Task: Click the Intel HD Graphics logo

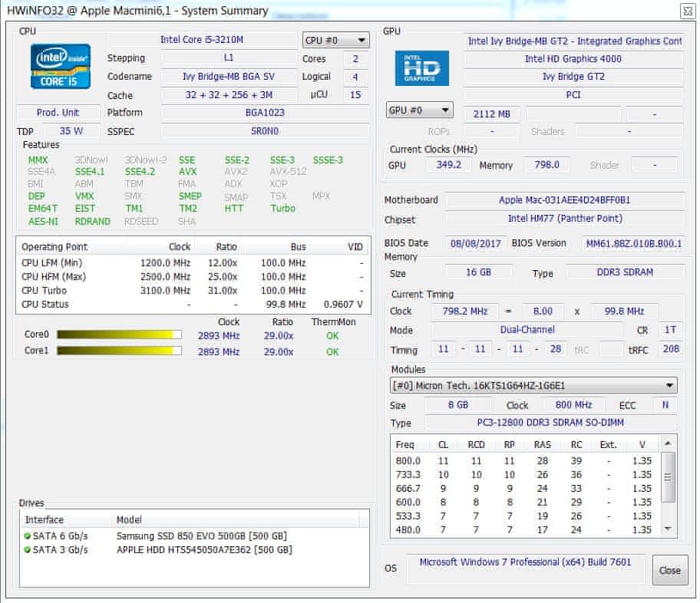Action: [x=421, y=68]
